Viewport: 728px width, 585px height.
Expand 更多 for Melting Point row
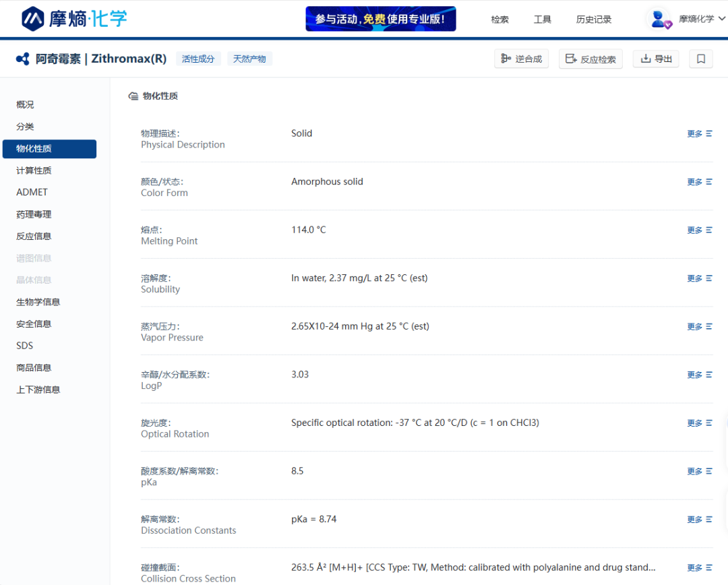click(700, 230)
